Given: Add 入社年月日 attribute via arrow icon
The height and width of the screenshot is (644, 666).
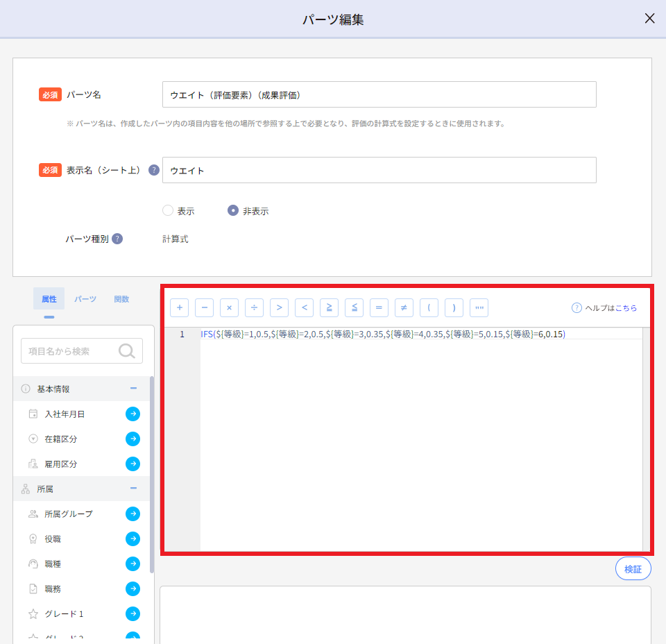Looking at the screenshot, I should click(x=133, y=414).
